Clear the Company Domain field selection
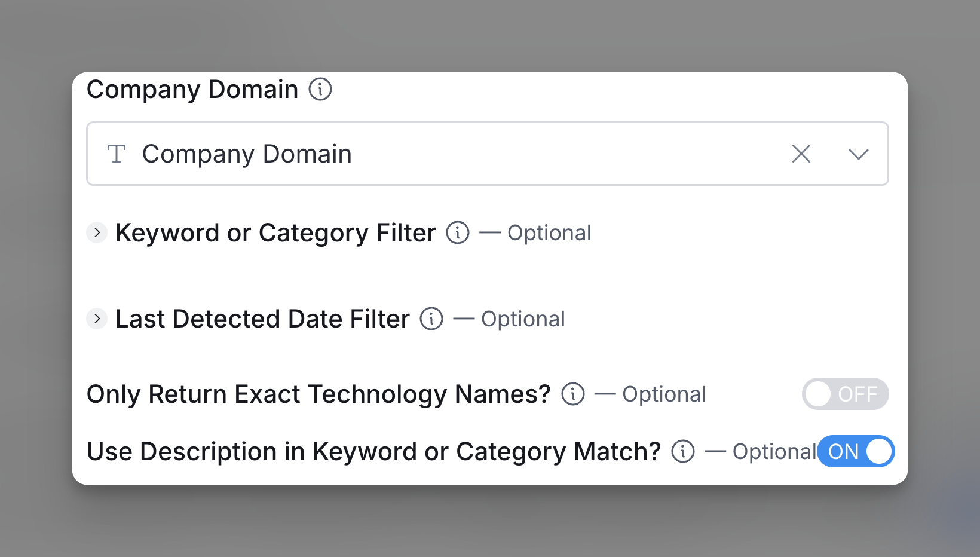 click(801, 154)
